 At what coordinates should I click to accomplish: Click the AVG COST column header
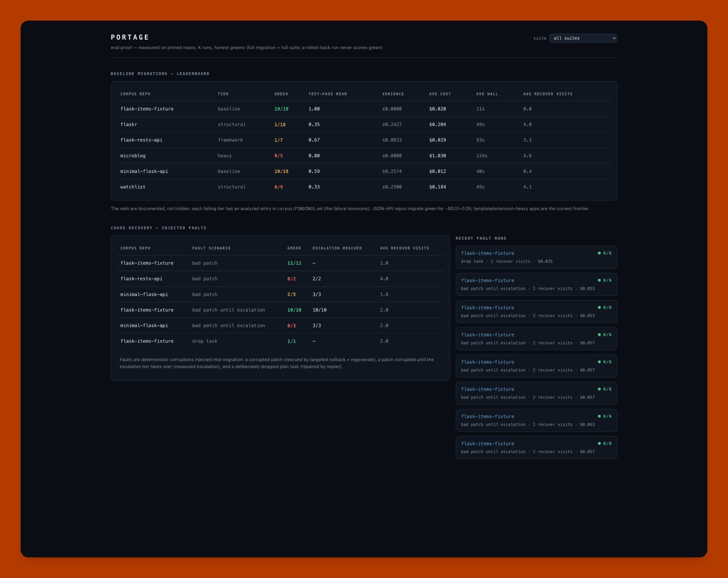[440, 94]
